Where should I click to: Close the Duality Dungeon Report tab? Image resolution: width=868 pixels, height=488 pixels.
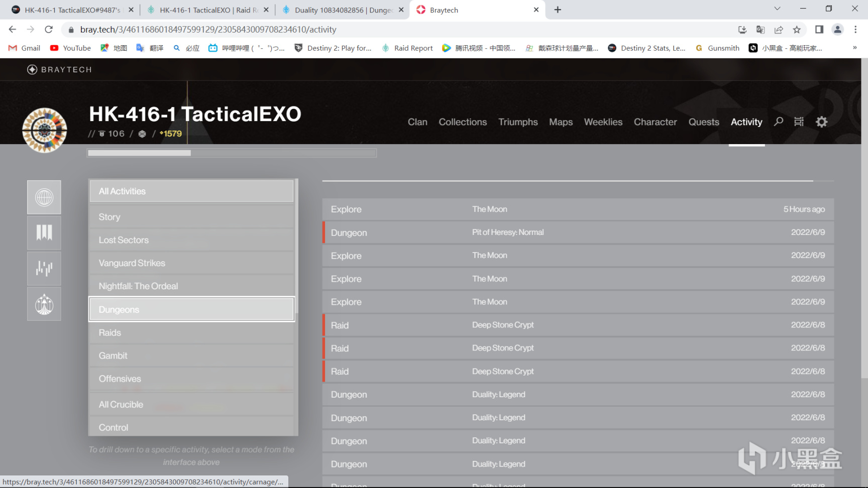[401, 10]
